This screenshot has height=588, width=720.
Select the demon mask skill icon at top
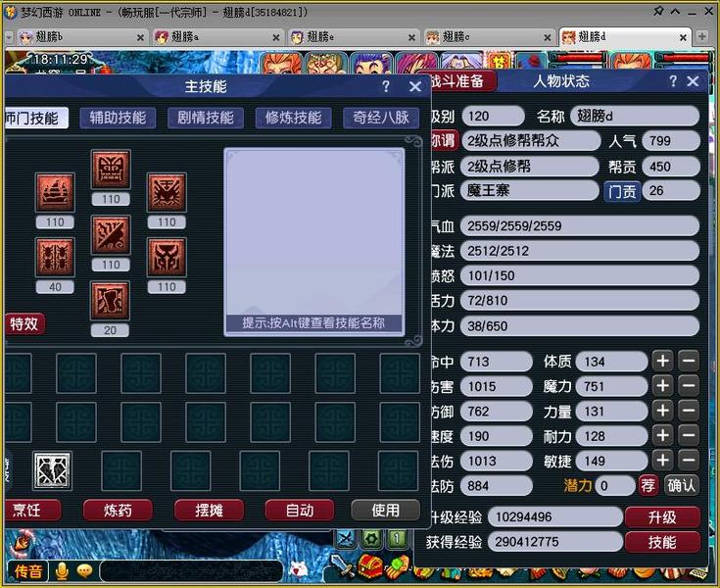coord(111,170)
